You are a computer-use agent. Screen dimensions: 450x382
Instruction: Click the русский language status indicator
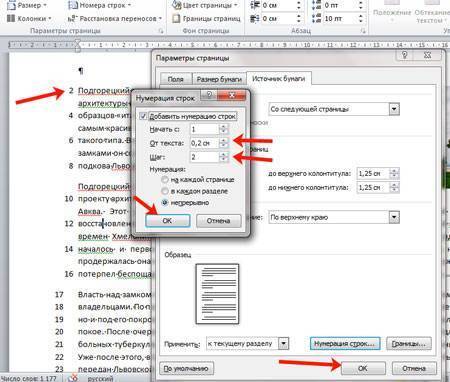100,378
